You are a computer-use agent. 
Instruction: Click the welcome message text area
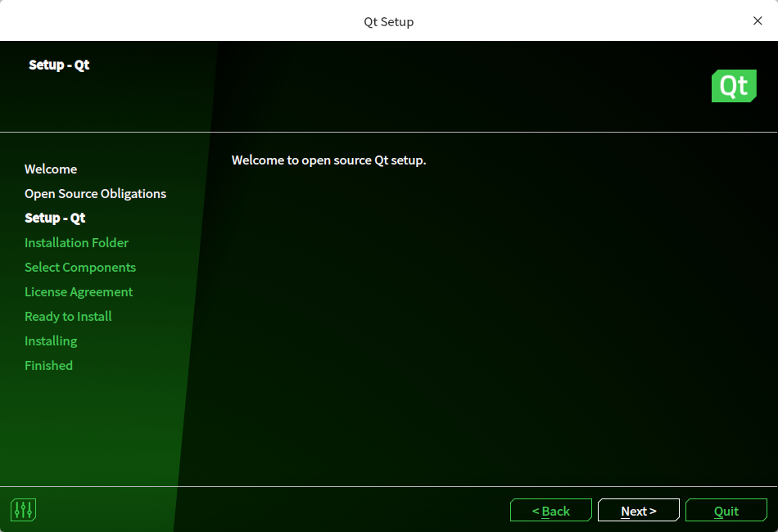(328, 160)
